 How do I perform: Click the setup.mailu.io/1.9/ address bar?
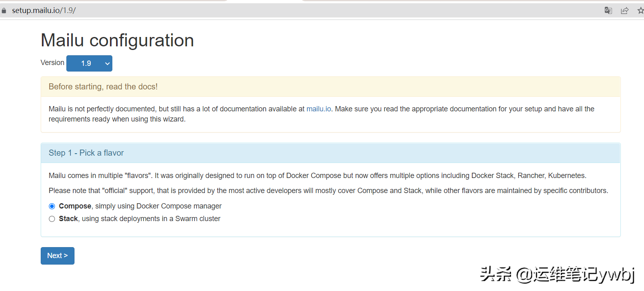click(x=44, y=11)
